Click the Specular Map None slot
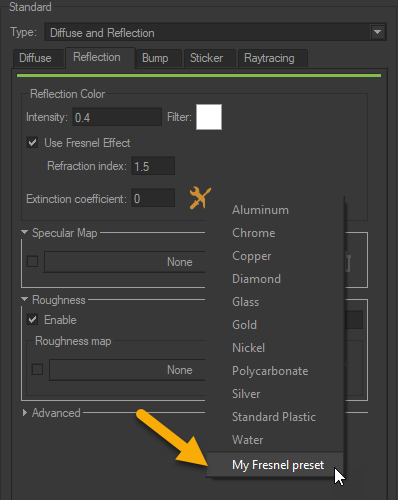 [x=125, y=262]
